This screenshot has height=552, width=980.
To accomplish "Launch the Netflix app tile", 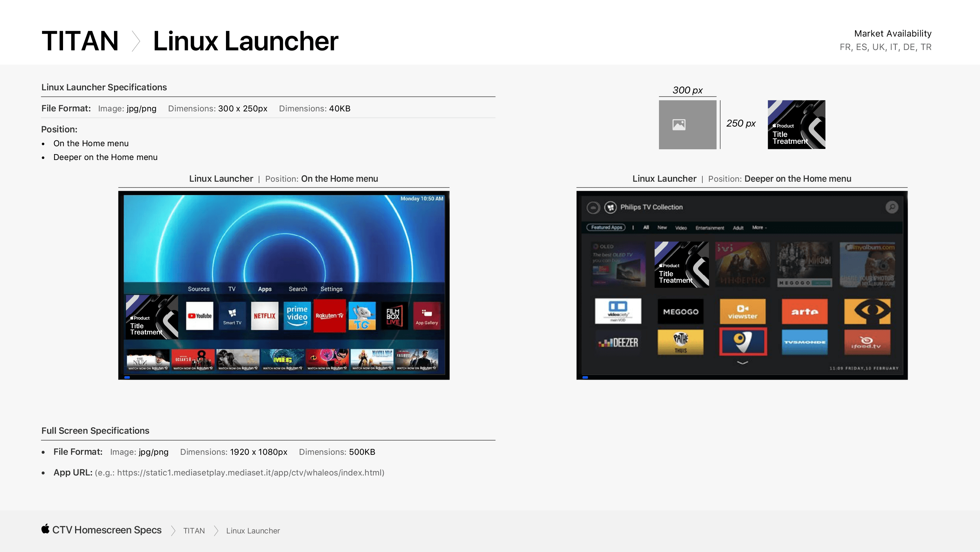I will pyautogui.click(x=265, y=315).
